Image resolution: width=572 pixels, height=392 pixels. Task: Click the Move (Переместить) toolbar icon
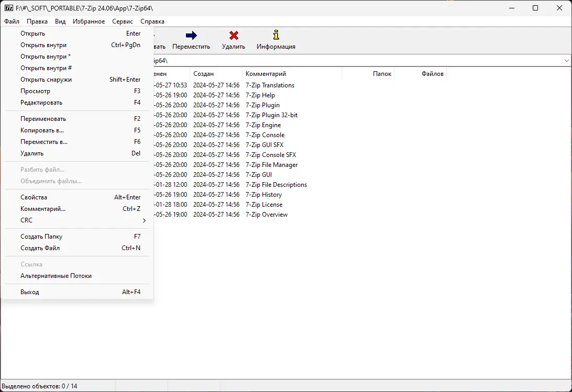(191, 36)
